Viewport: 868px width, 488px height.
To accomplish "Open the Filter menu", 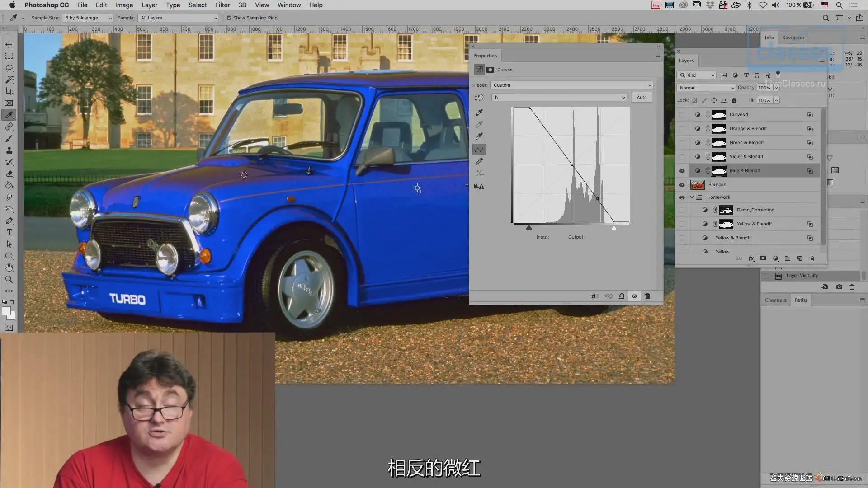I will tap(222, 5).
